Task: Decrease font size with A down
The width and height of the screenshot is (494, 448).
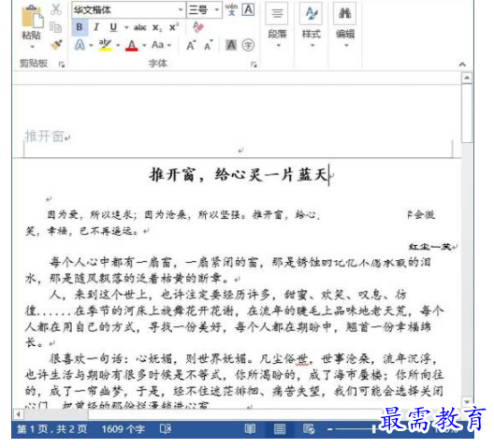Action: point(209,46)
